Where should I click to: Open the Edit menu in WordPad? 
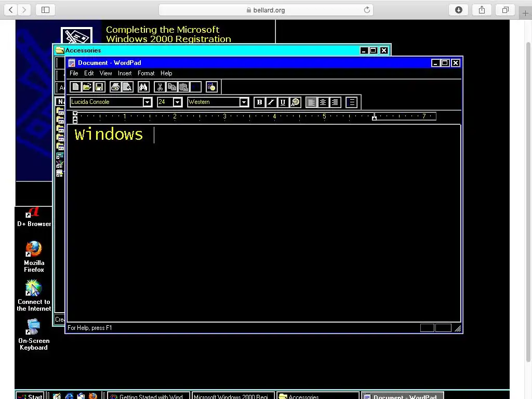(x=89, y=73)
